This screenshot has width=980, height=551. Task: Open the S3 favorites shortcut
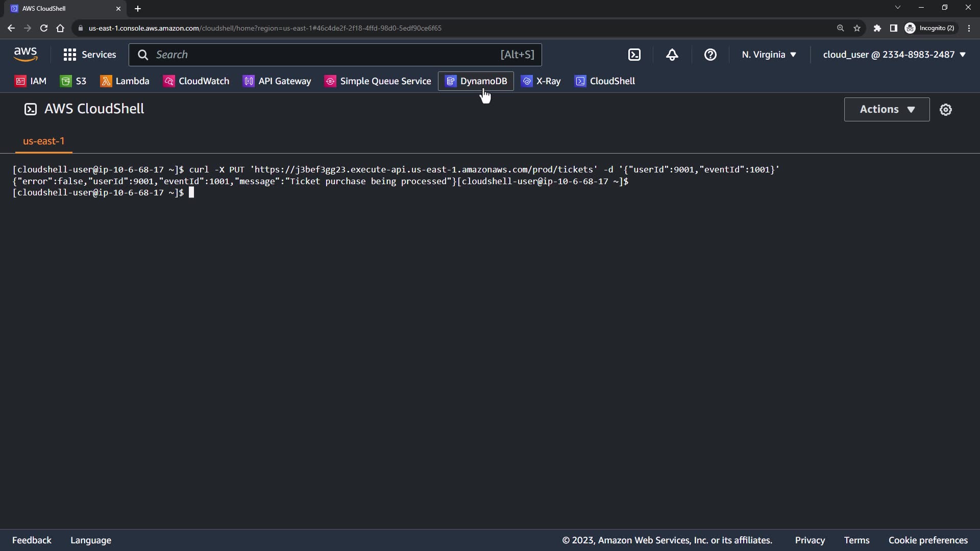[x=73, y=81]
